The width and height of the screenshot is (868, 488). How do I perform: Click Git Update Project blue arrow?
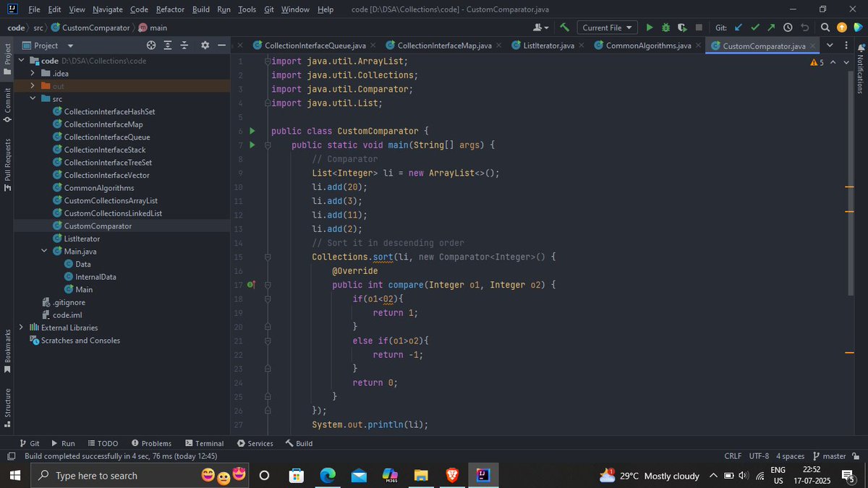pyautogui.click(x=739, y=27)
